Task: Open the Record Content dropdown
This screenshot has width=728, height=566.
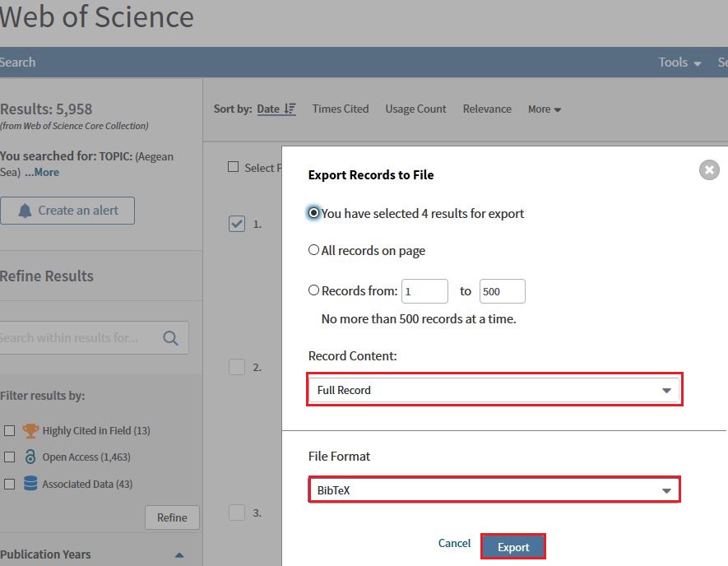Action: [x=494, y=390]
